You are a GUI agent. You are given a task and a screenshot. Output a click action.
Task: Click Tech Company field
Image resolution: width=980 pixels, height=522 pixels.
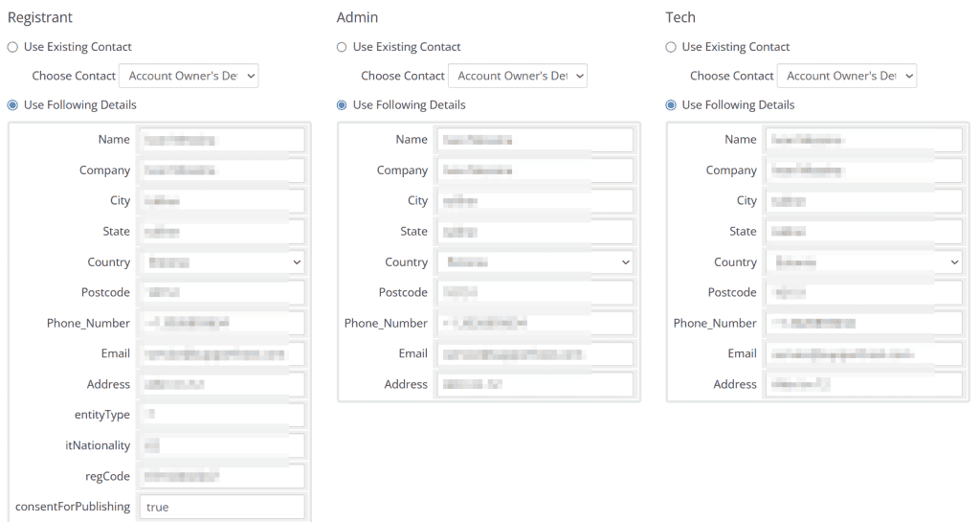coord(864,170)
